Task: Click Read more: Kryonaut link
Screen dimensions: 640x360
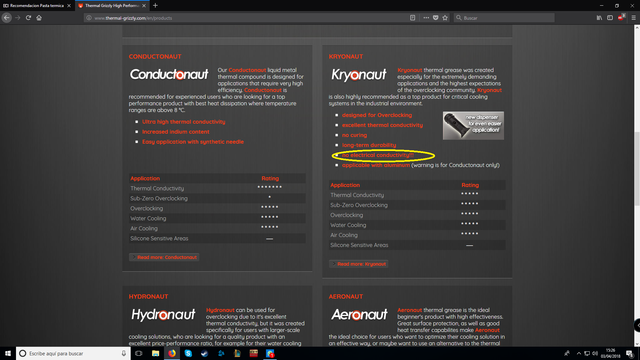Action: coord(358,264)
